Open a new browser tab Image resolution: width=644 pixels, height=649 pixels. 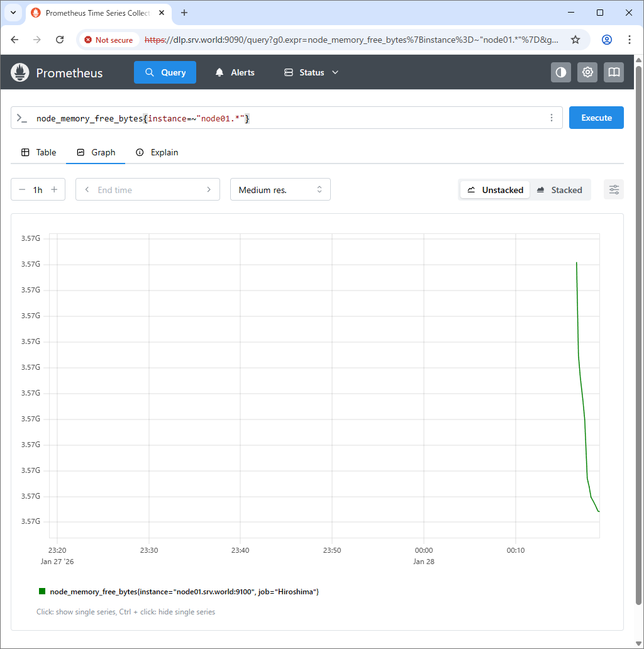tap(184, 13)
